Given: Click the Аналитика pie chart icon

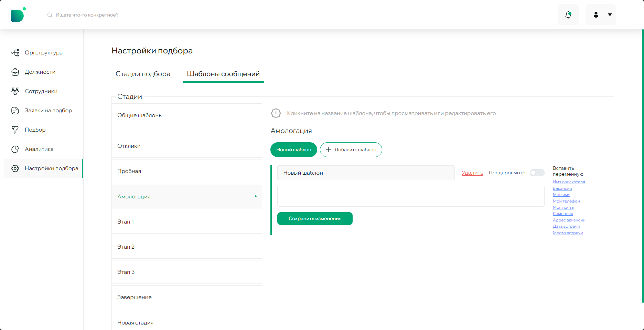Looking at the screenshot, I should coord(15,149).
